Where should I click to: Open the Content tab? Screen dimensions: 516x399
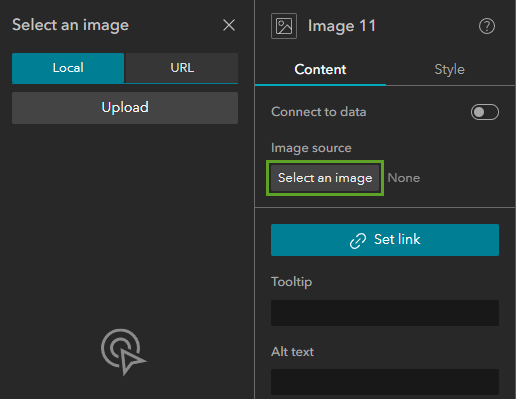tap(320, 69)
